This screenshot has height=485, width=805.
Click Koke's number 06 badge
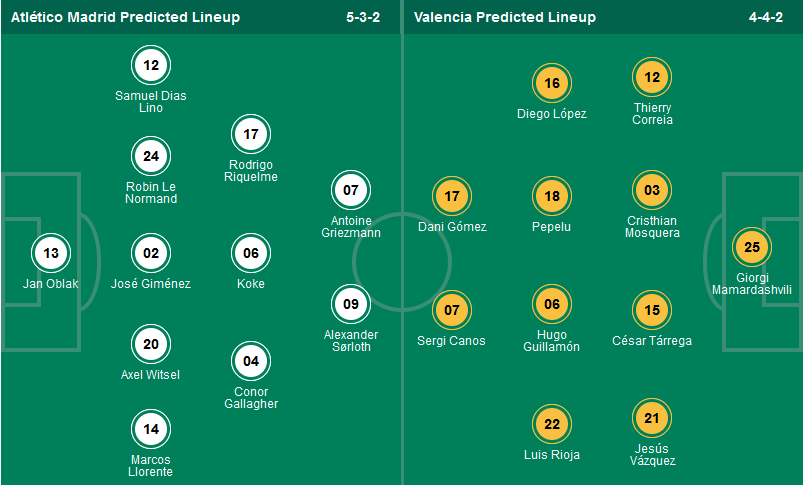251,253
